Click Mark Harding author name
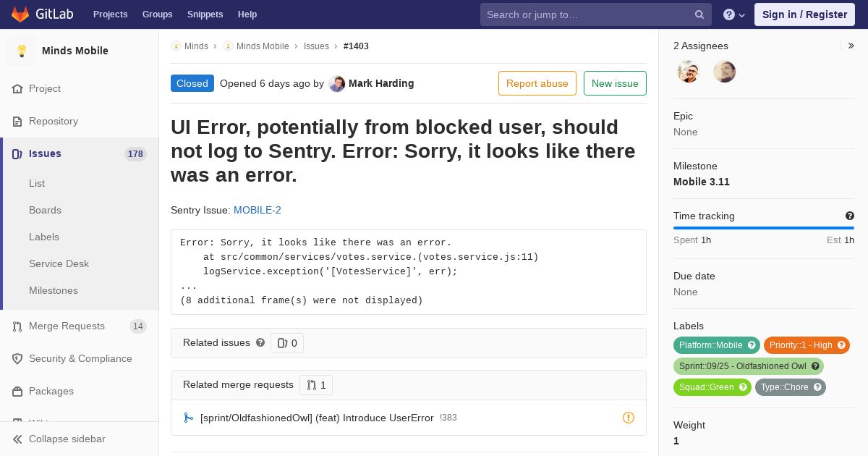This screenshot has width=868, height=456. tap(381, 83)
